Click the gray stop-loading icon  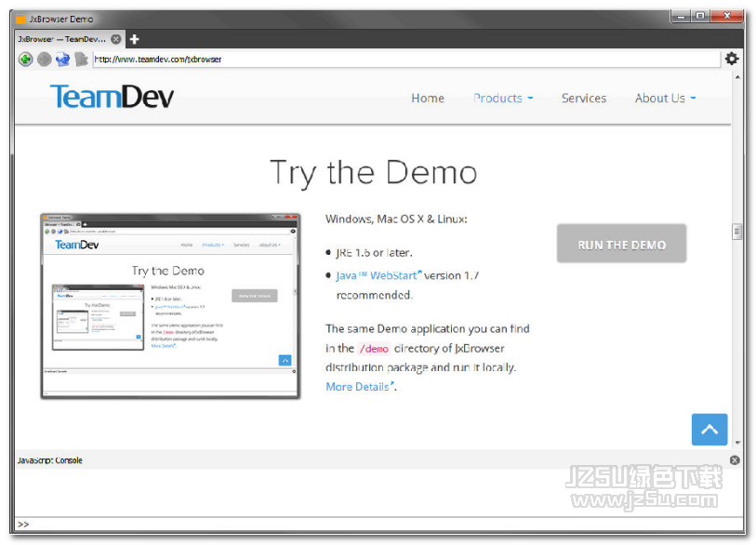(x=81, y=60)
